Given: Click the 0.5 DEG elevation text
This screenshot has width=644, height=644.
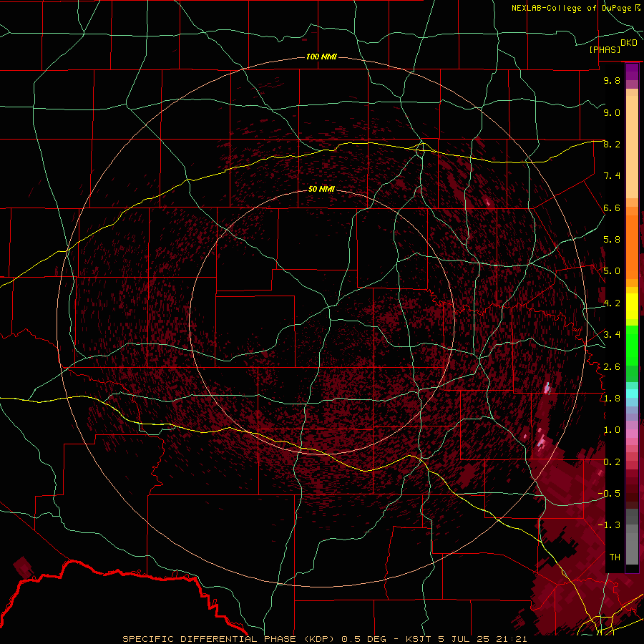Looking at the screenshot, I should 364,639.
